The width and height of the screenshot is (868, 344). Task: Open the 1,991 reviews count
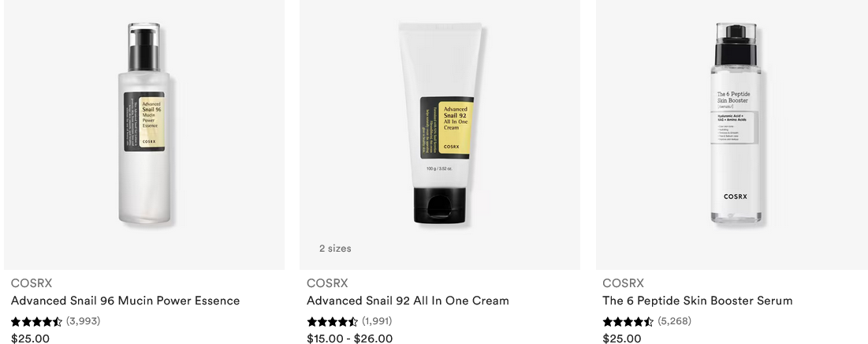[x=377, y=321]
